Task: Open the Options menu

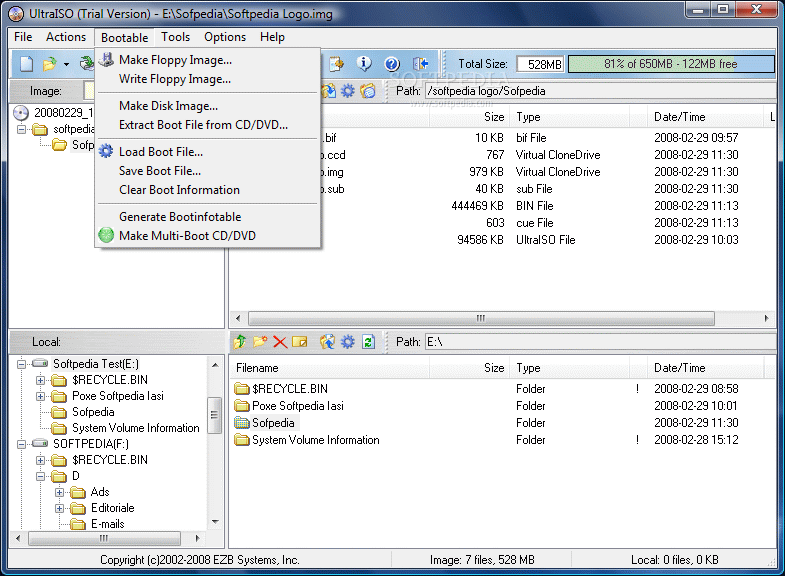Action: (225, 37)
